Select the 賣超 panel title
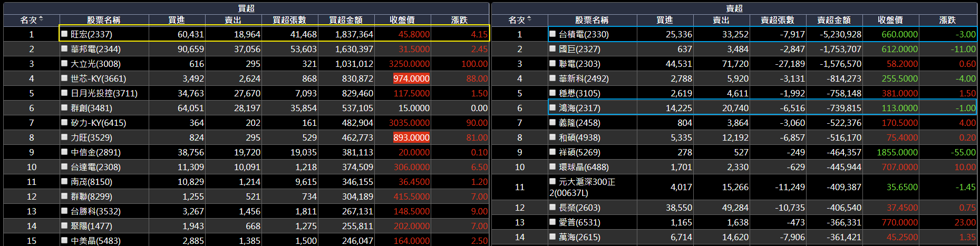 pos(734,8)
